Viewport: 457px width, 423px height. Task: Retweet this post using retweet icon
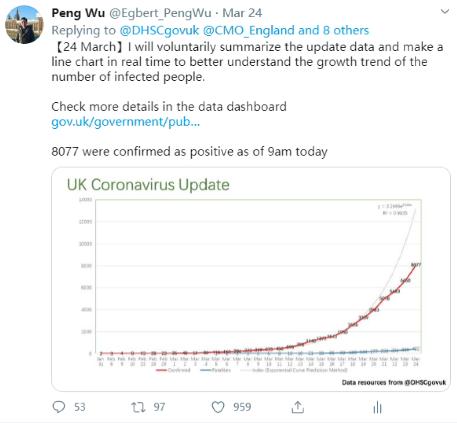138,407
